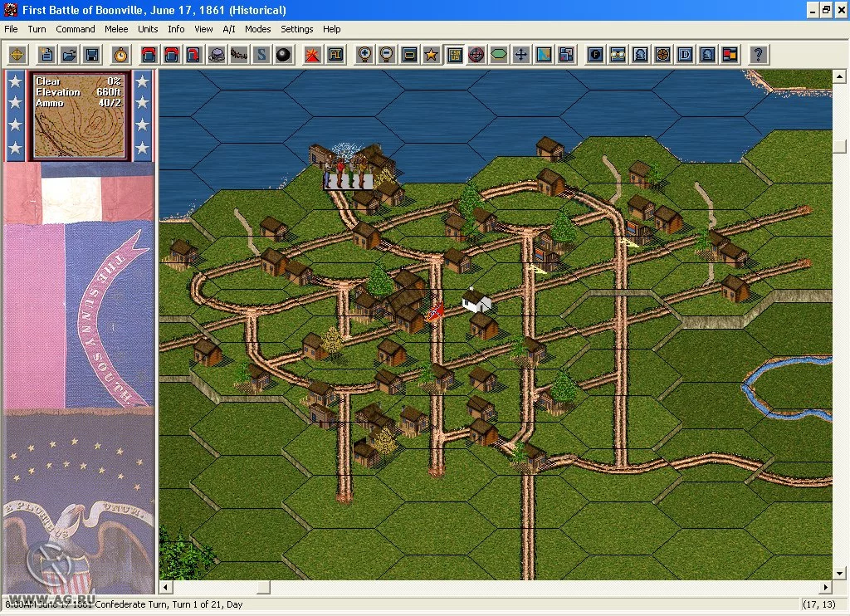Click the red and yellow squares icon
The width and height of the screenshot is (850, 616).
[730, 55]
